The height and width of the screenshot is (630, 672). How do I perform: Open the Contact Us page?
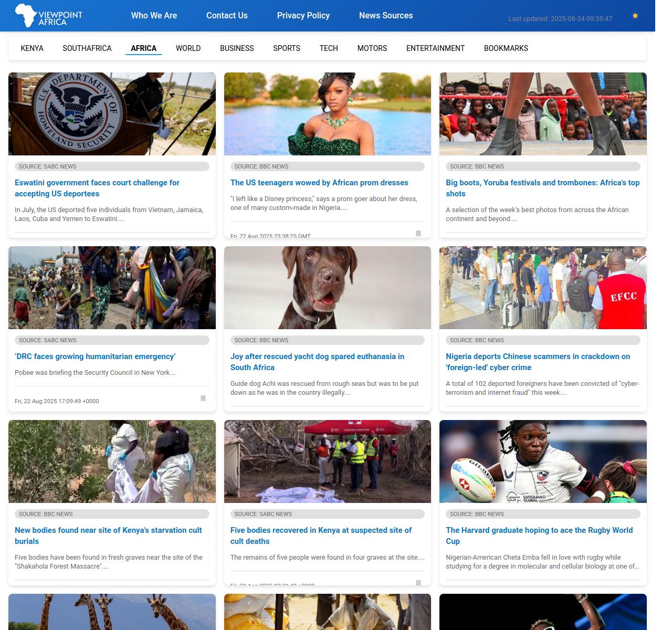pos(227,16)
